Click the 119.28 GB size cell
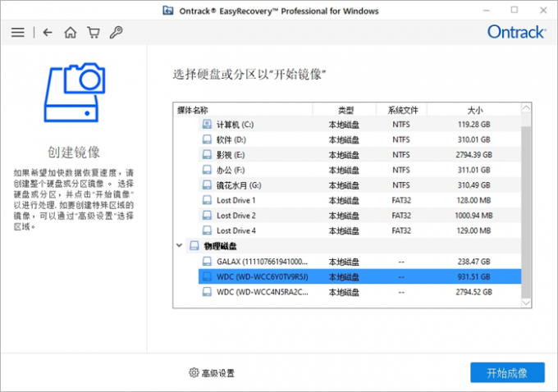The height and width of the screenshot is (392, 558). [x=474, y=125]
